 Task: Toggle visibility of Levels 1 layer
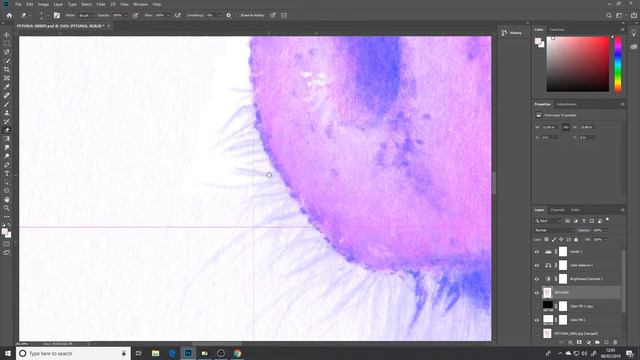tap(537, 252)
